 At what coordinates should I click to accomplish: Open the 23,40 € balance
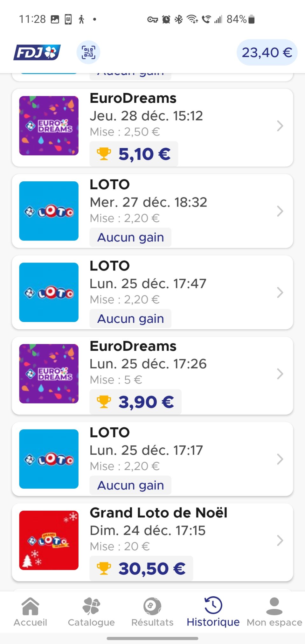pos(267,52)
